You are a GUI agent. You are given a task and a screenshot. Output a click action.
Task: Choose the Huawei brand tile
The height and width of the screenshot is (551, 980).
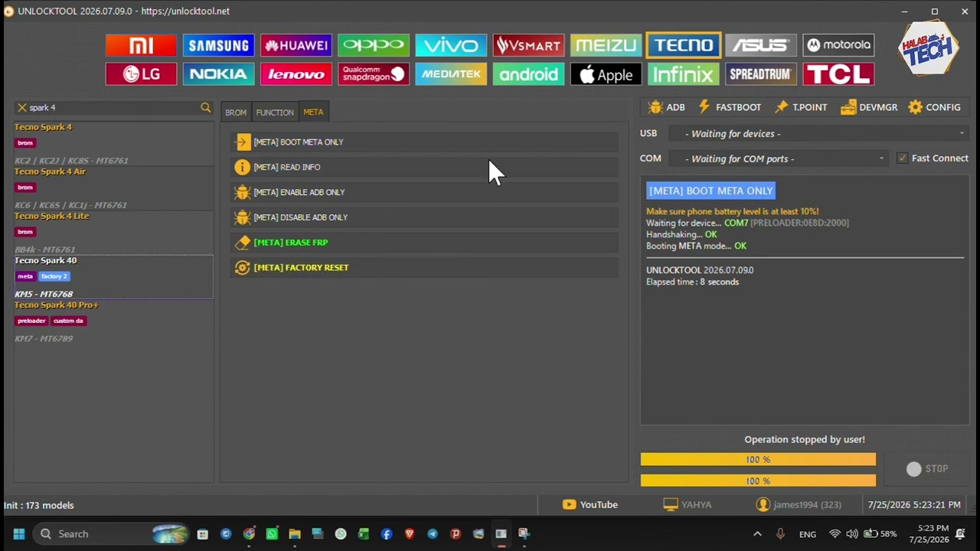coord(296,45)
